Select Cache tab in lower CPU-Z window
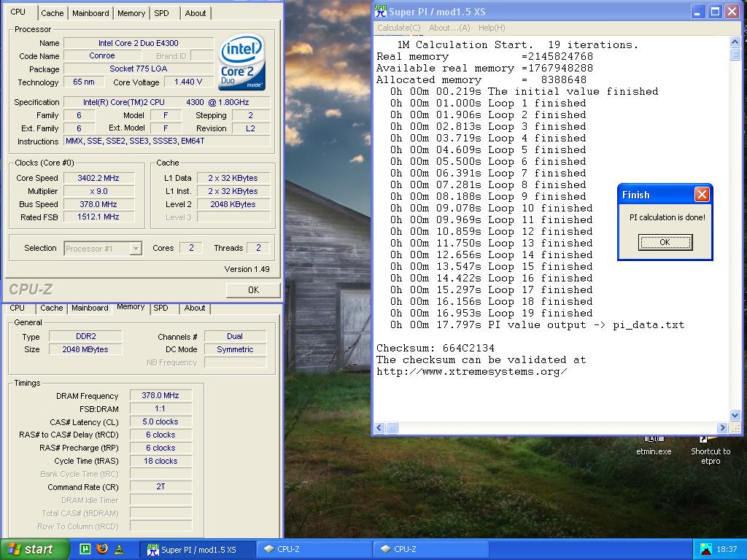This screenshot has height=560, width=747. pos(52,308)
